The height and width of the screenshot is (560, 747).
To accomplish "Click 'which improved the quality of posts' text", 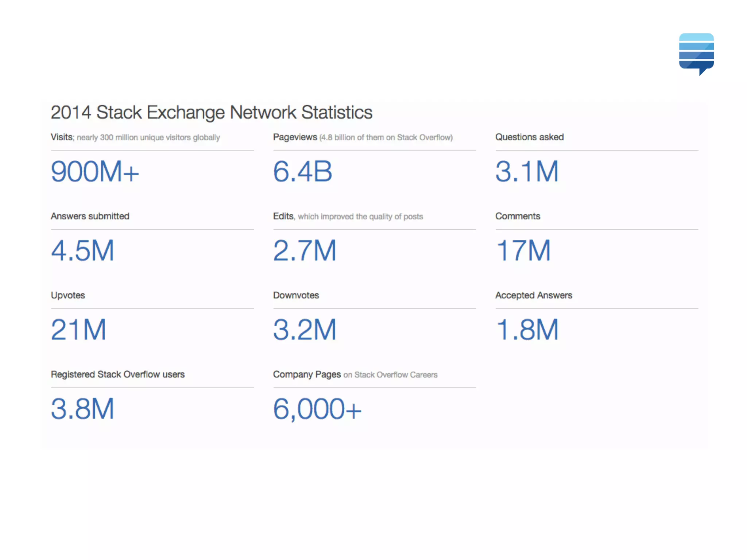I will tap(360, 217).
